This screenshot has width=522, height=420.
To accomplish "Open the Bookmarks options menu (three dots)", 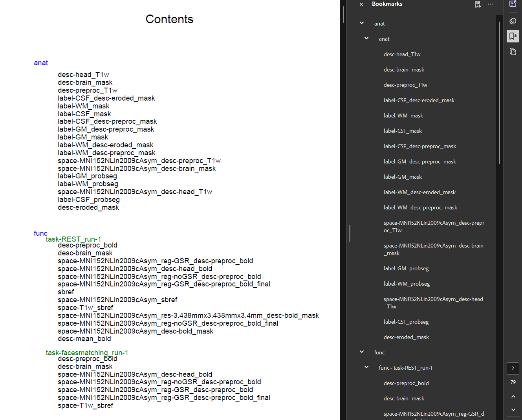I will tap(491, 4).
